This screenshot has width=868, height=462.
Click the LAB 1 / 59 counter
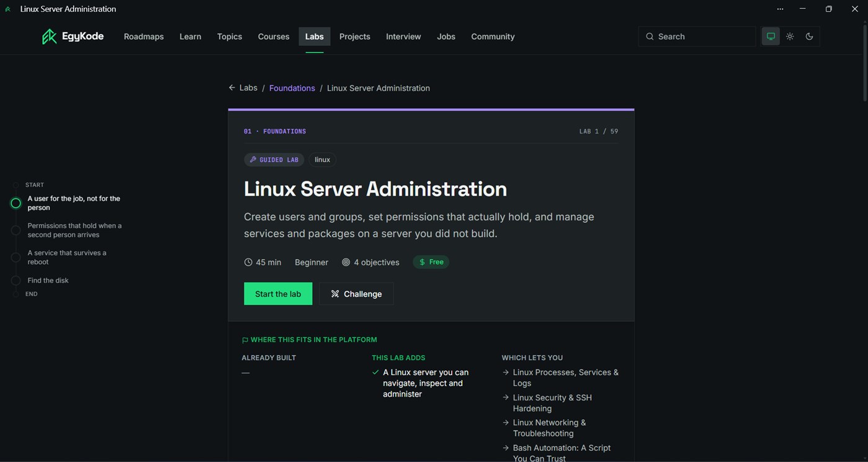599,132
